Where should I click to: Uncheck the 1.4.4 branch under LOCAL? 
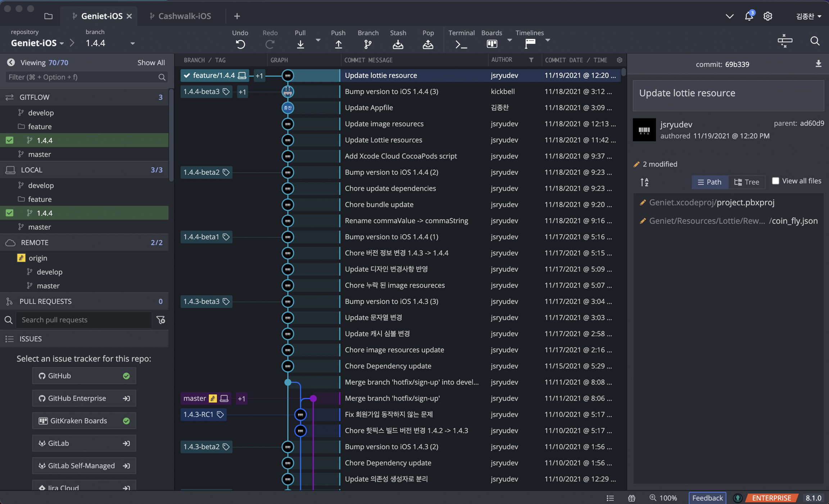pyautogui.click(x=10, y=213)
